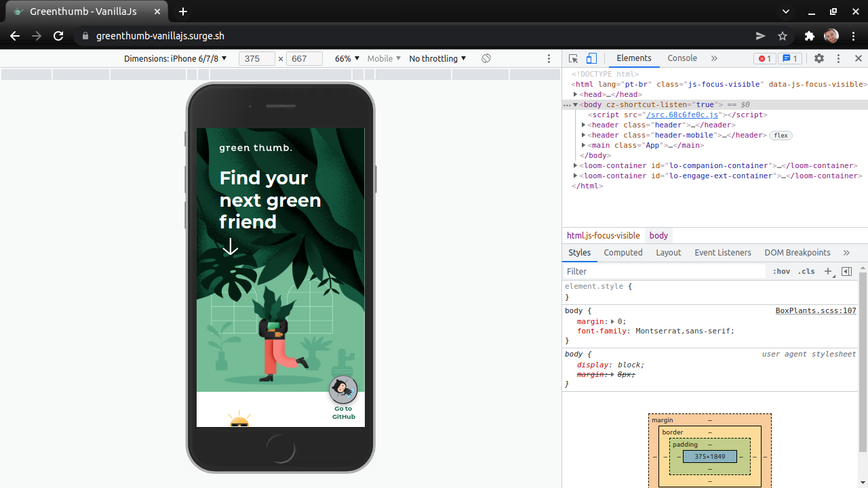The height and width of the screenshot is (488, 868).
Task: Click the green thumb logo
Action: click(x=256, y=148)
